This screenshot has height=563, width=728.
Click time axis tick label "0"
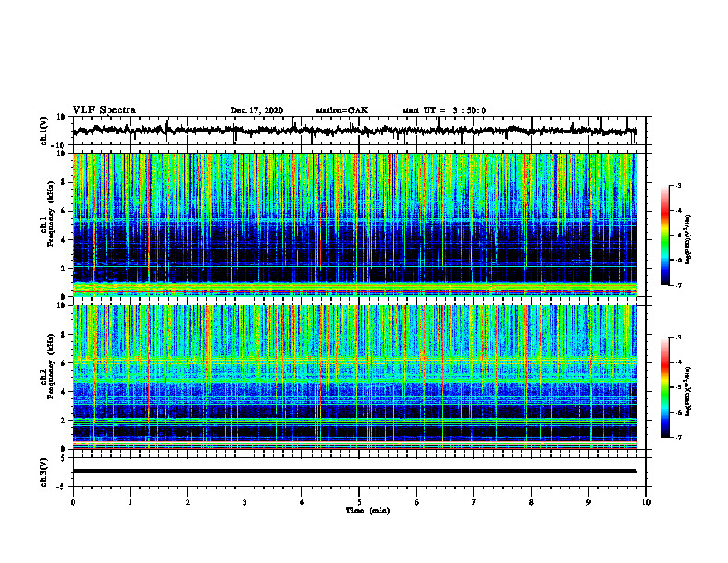[73, 502]
